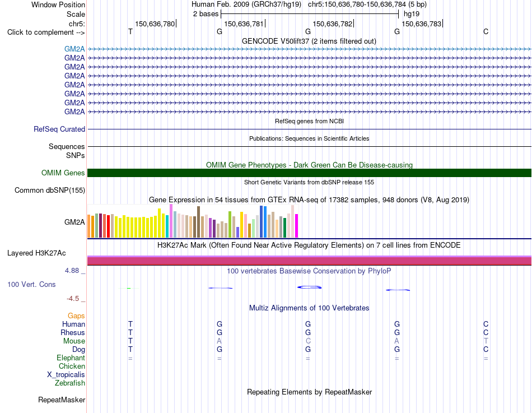Click the GTEx GM2A expression bar chart
The image size is (532, 413).
(193, 221)
